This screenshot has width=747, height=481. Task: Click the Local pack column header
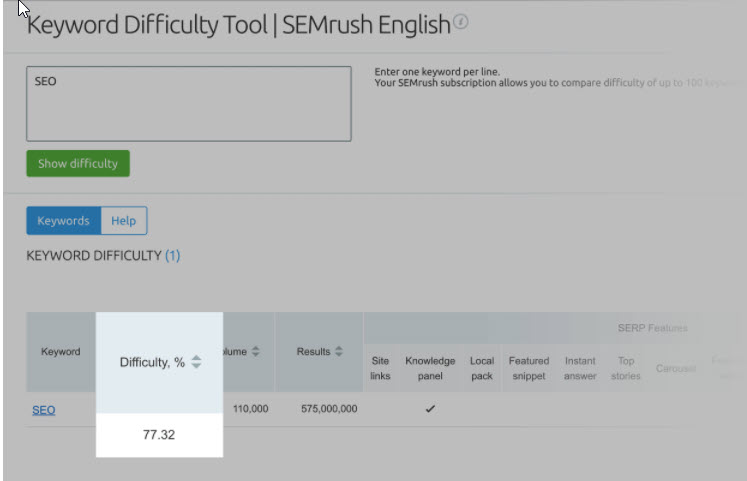[x=482, y=368]
